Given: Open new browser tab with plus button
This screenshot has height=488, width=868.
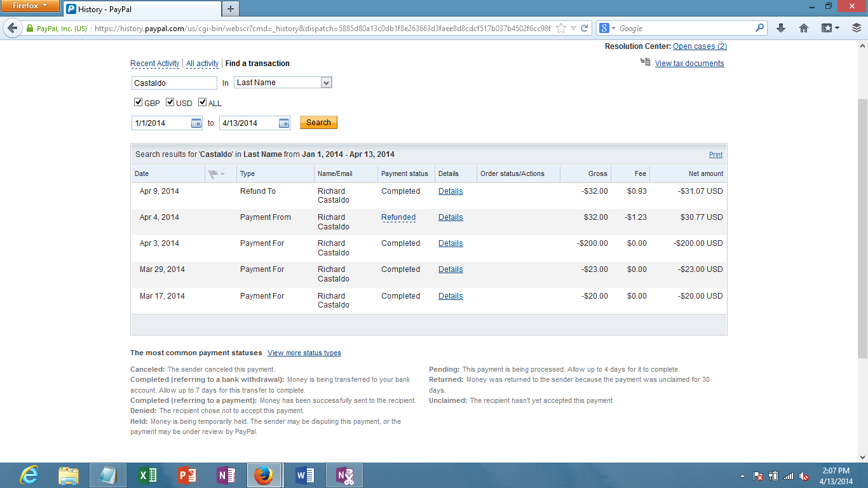Looking at the screenshot, I should pos(230,8).
